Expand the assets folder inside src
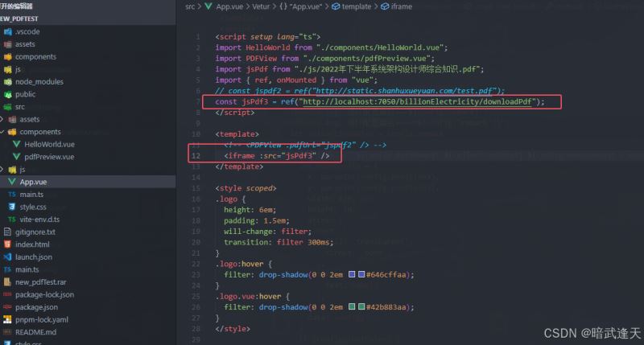Image resolution: width=644 pixels, height=345 pixels. click(x=2, y=119)
